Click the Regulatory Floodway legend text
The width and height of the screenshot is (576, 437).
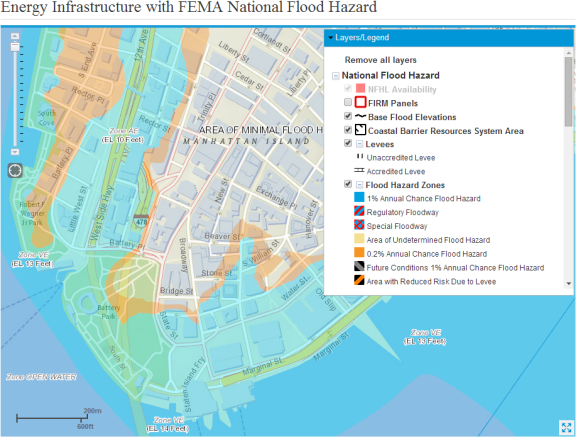click(x=403, y=213)
